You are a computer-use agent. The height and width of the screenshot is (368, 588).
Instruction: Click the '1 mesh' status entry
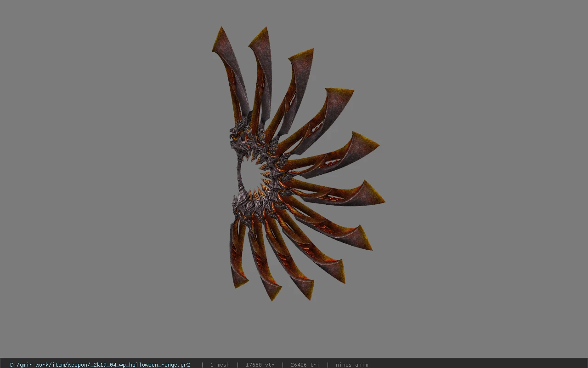(x=220, y=365)
